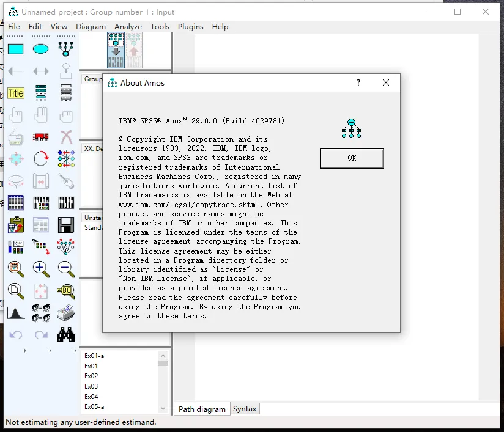Select the erase objects X tool
The height and width of the screenshot is (432, 504).
(x=66, y=137)
